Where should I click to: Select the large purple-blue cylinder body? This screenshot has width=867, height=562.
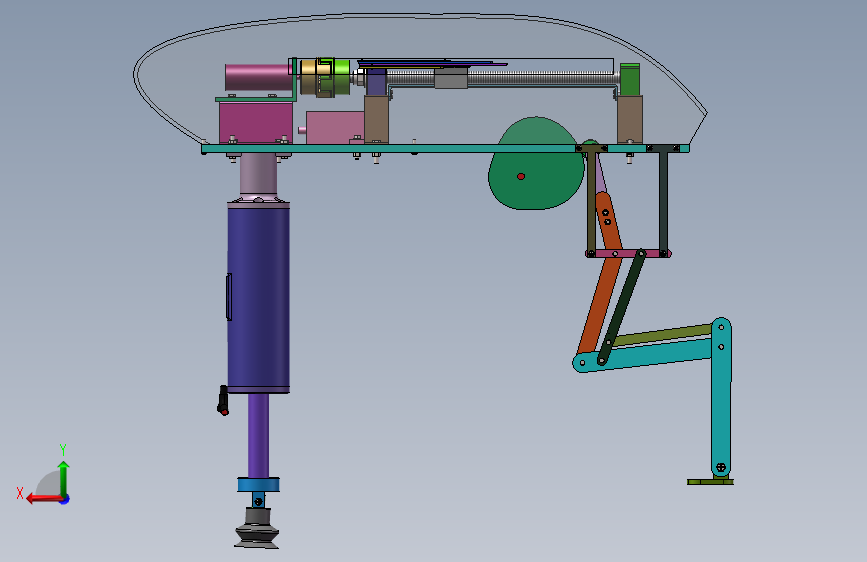point(258,297)
